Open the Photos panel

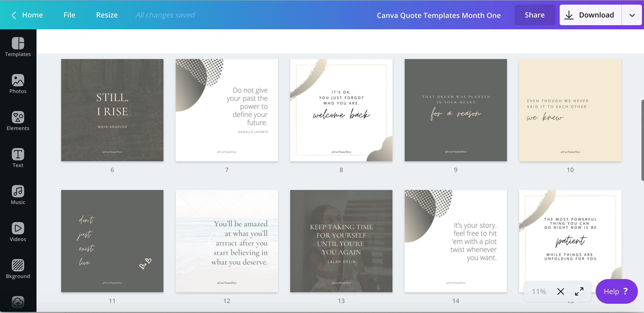click(x=18, y=84)
